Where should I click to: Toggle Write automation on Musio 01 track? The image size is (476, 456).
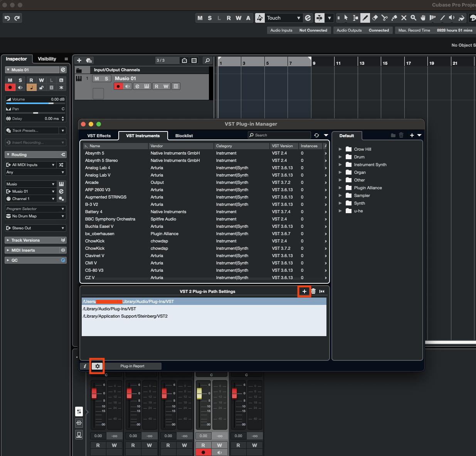[x=166, y=86]
